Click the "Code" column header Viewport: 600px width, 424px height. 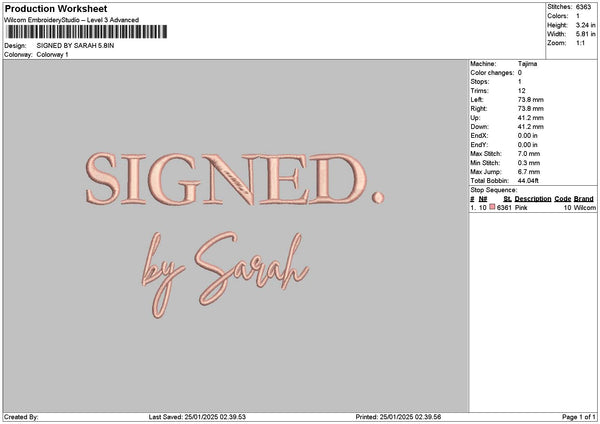[562, 199]
